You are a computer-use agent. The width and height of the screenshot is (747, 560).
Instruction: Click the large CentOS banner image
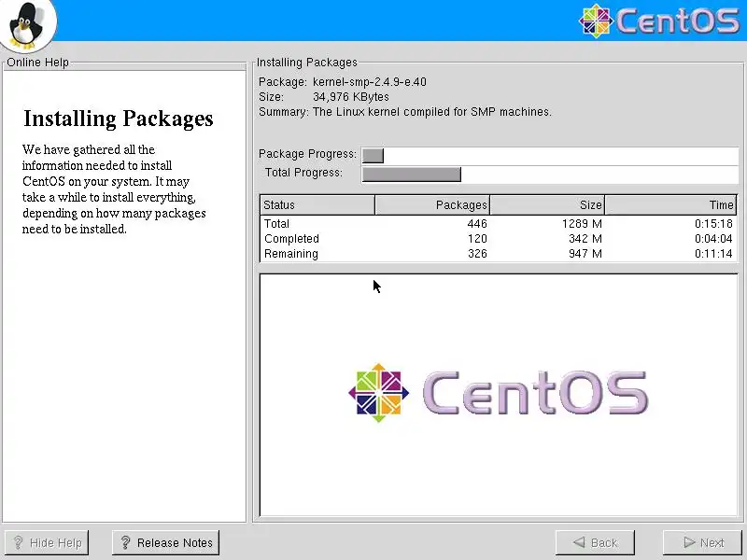[499, 393]
